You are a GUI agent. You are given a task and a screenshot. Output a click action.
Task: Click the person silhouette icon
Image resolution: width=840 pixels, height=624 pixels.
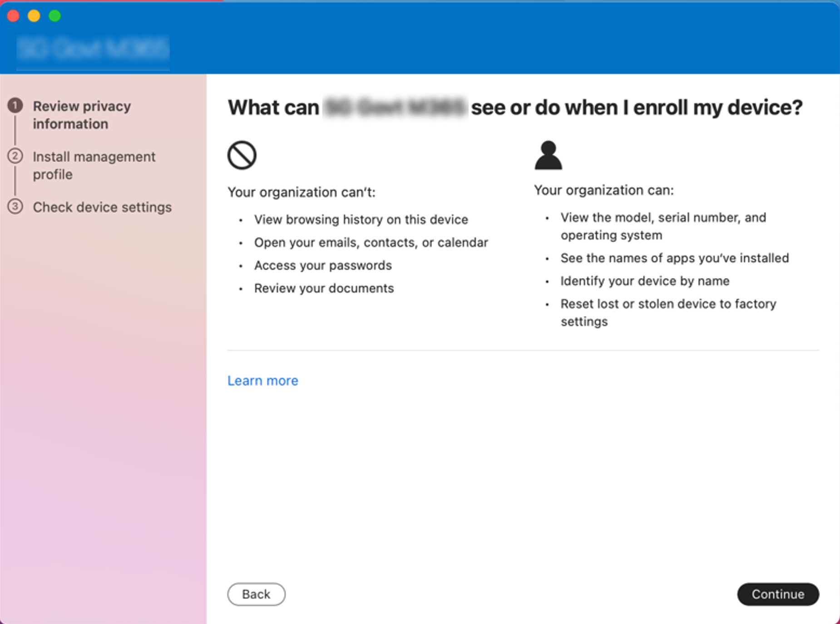(x=548, y=155)
